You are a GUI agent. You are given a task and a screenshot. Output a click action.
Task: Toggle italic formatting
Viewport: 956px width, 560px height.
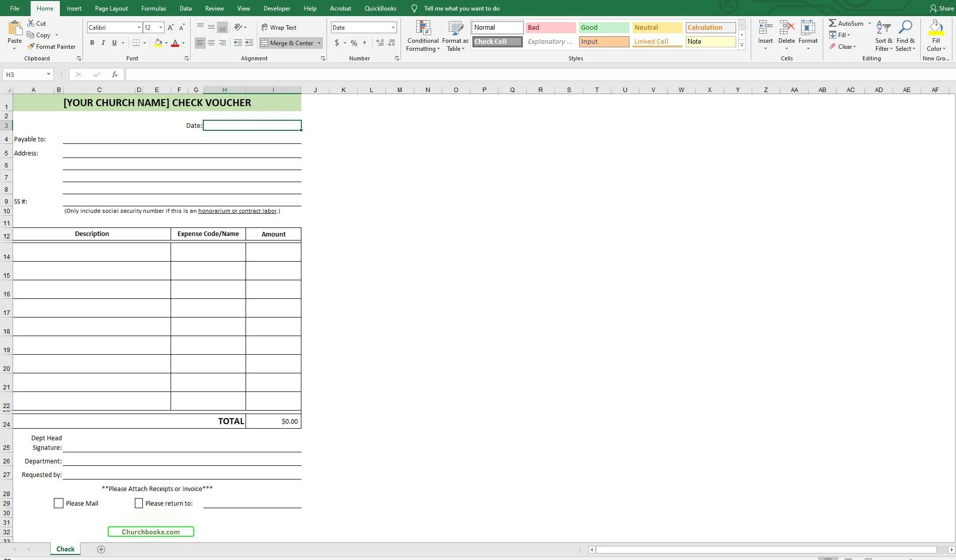pyautogui.click(x=103, y=43)
